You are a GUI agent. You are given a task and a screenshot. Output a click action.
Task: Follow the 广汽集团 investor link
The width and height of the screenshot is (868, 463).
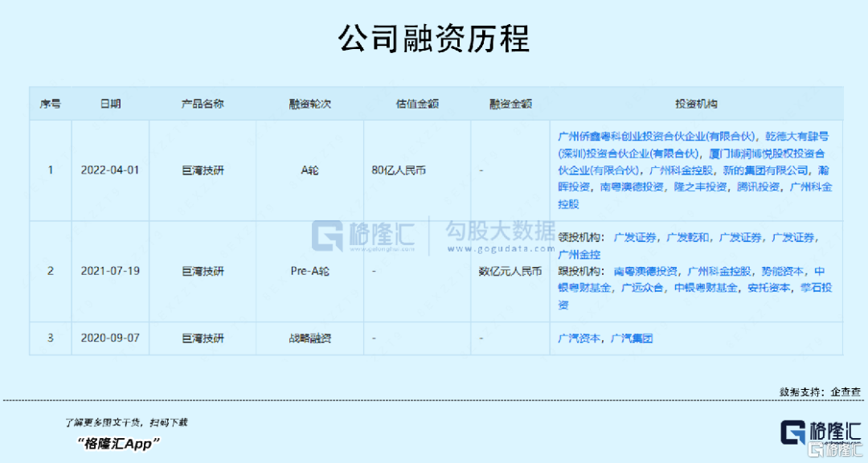coord(632,338)
